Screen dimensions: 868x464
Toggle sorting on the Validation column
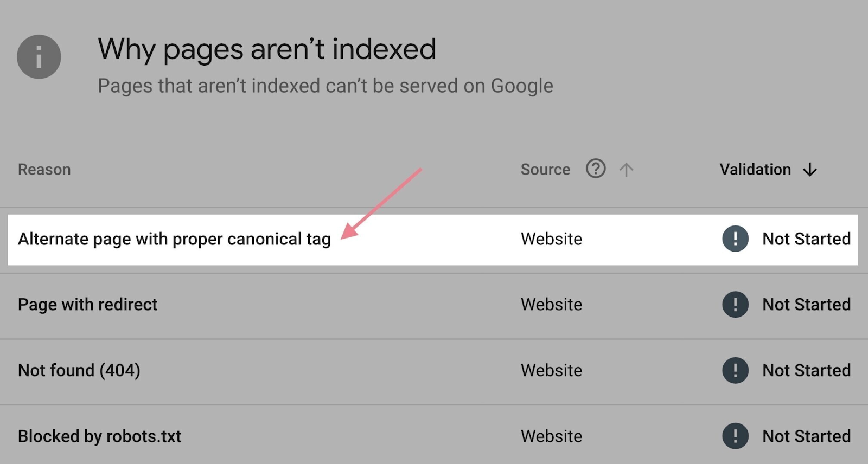click(x=755, y=169)
